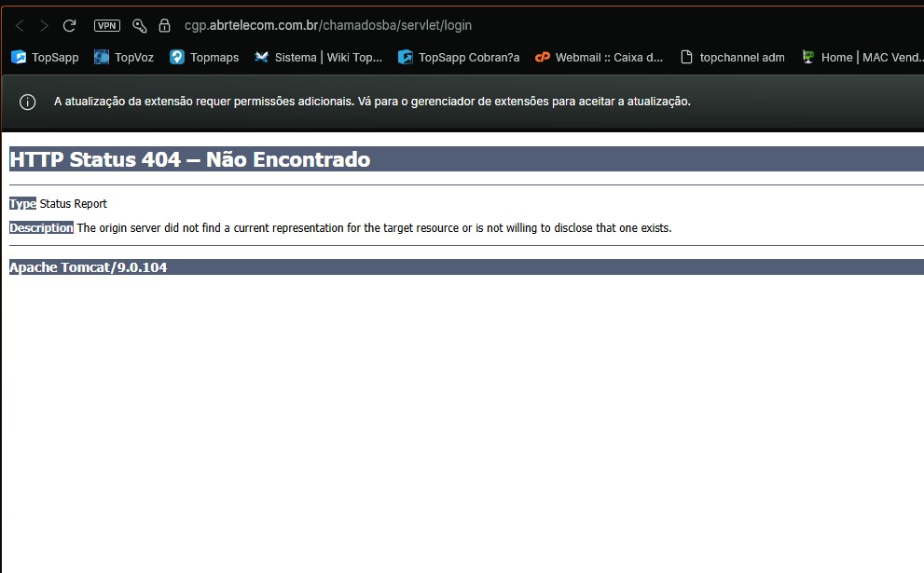Open the saved passwords key icon
The image size is (924, 573).
(x=140, y=26)
